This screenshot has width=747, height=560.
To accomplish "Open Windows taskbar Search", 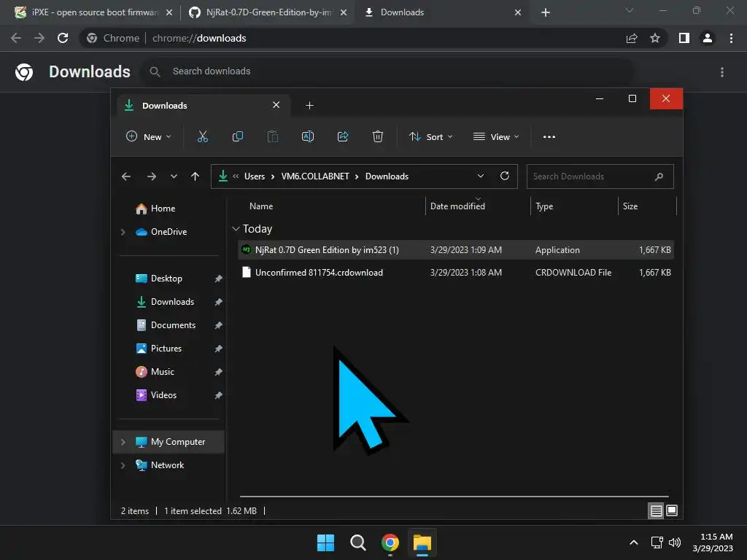I will pos(357,542).
